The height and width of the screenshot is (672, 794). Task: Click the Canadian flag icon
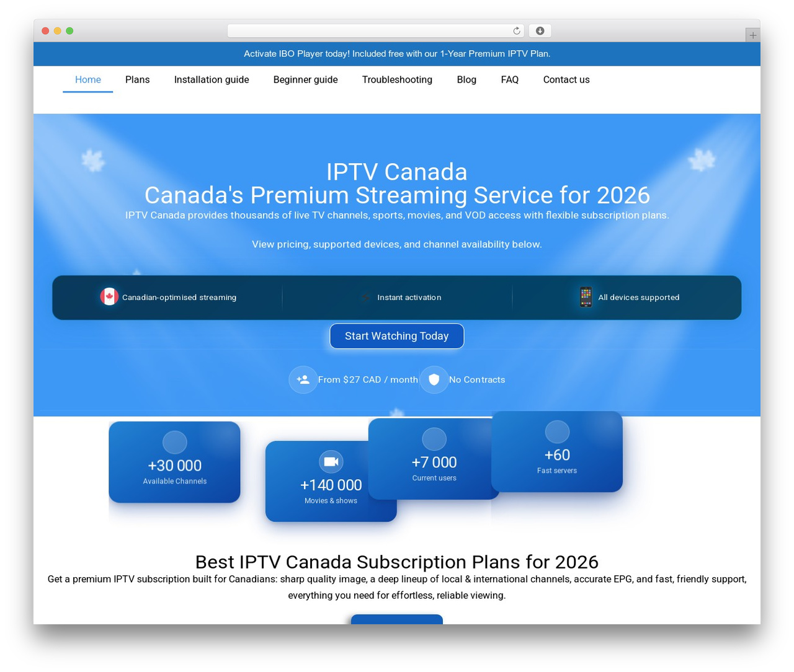pos(109,297)
